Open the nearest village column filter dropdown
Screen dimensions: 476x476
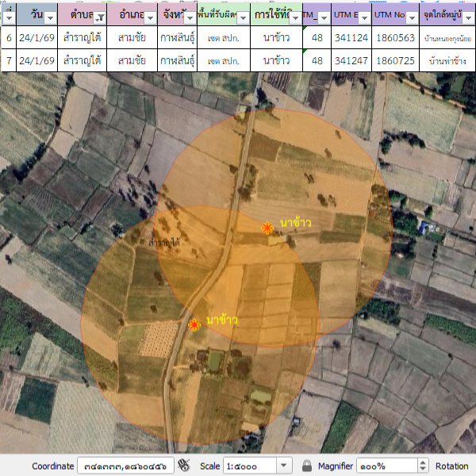tap(467, 19)
